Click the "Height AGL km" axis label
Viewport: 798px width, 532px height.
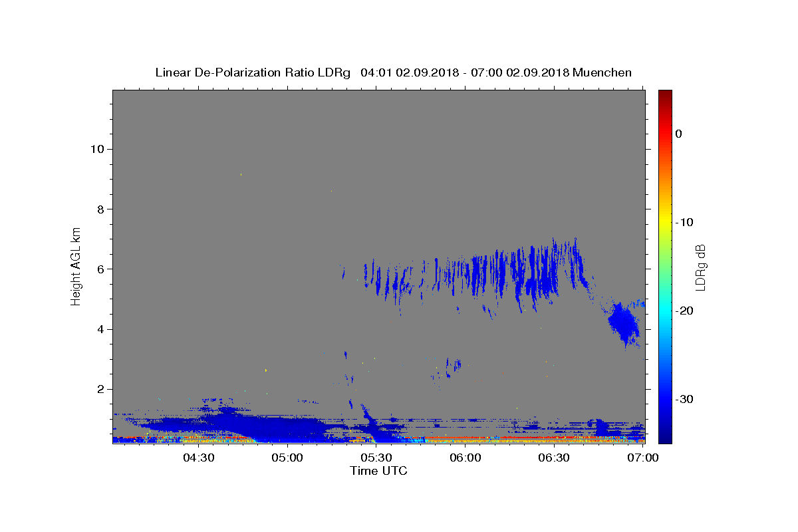76,265
